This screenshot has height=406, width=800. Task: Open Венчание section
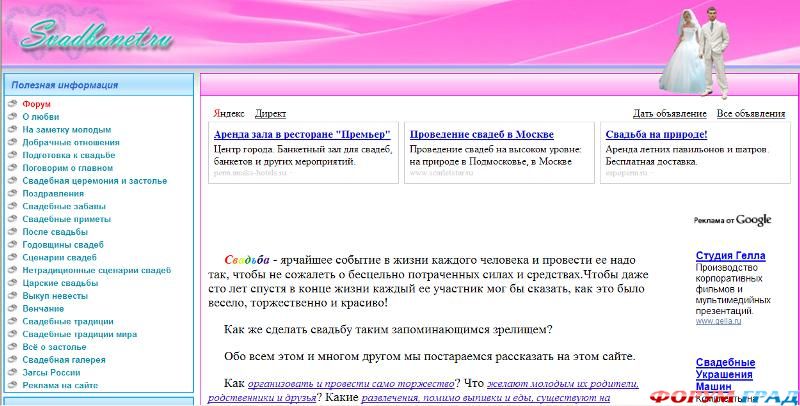43,309
